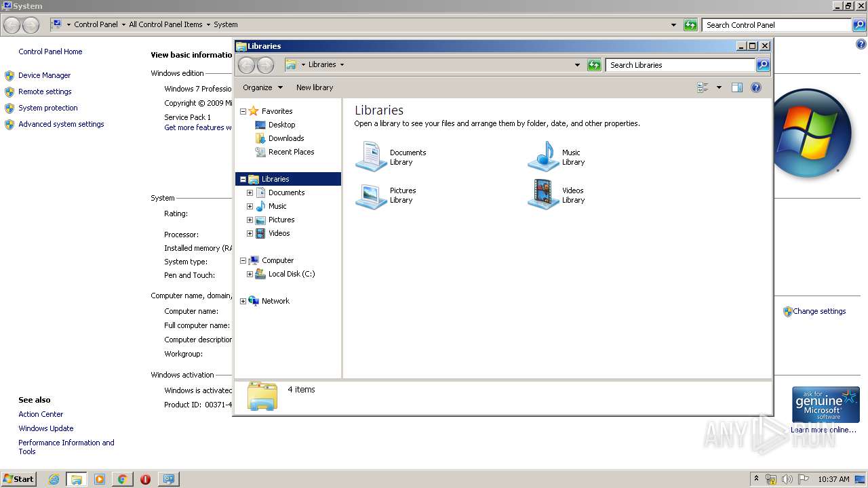Viewport: 868px width, 488px height.
Task: Click the Start button
Action: tap(18, 479)
